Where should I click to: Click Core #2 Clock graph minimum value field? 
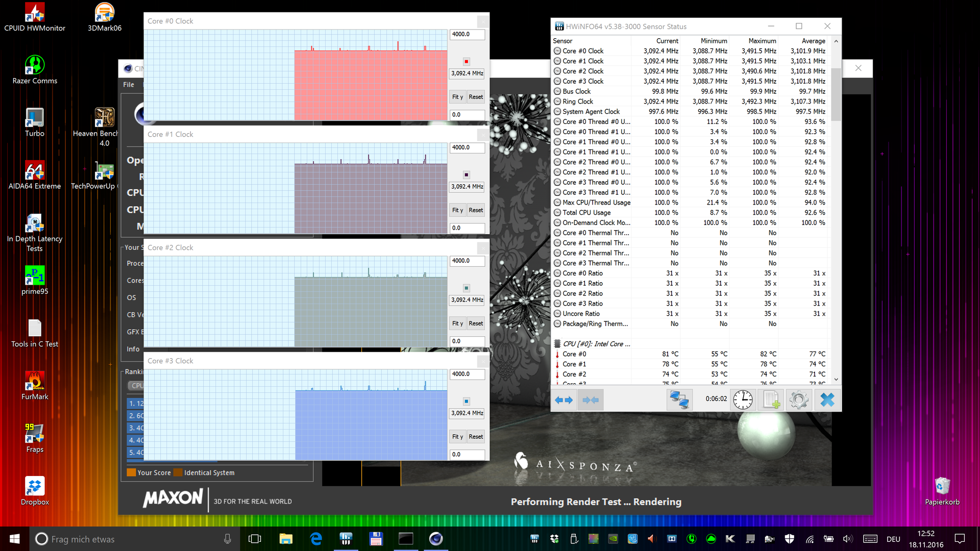tap(467, 341)
